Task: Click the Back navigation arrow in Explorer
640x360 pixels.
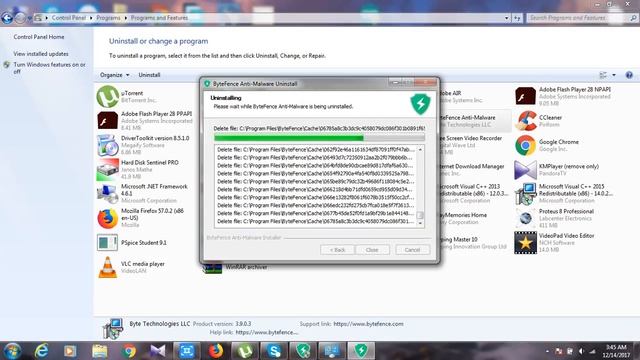Action: (x=7, y=18)
